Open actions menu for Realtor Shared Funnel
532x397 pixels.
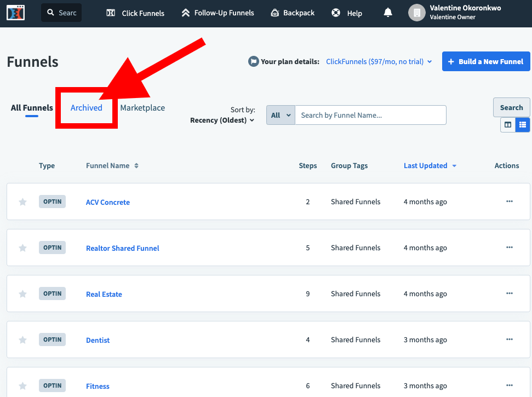[x=510, y=248]
